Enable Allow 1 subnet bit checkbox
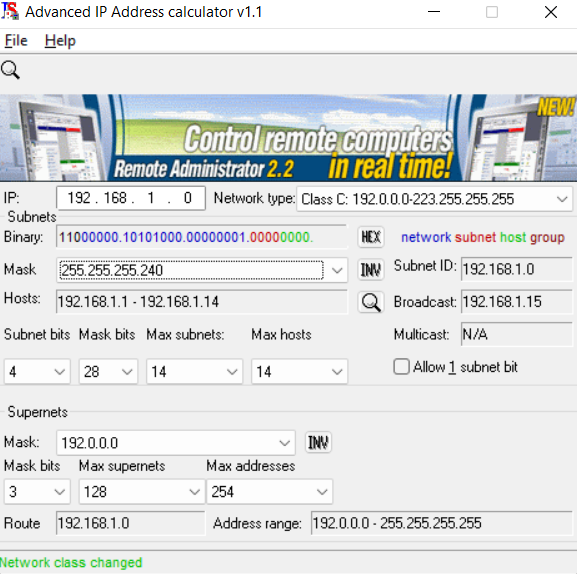This screenshot has width=577, height=574. [401, 367]
